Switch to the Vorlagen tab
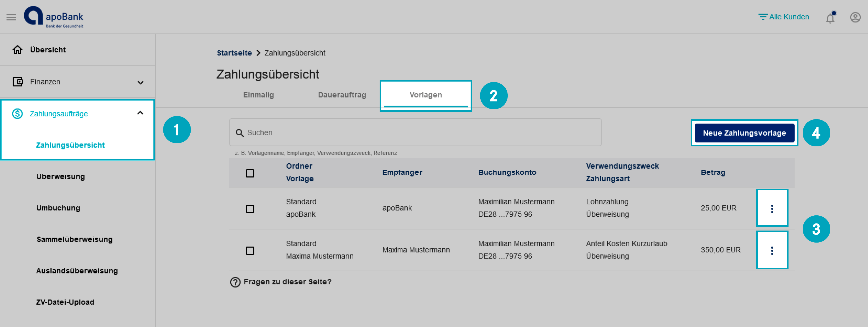 426,95
